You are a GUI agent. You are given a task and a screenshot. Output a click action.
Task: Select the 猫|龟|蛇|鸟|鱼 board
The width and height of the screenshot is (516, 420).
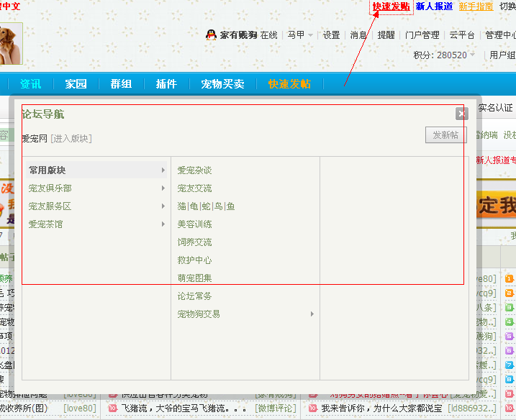pos(206,206)
